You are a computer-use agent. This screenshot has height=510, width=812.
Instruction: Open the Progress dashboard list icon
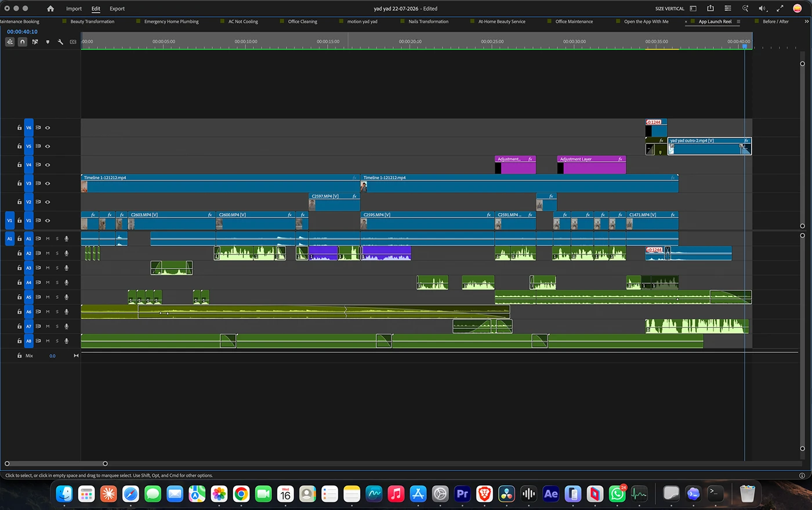point(728,9)
